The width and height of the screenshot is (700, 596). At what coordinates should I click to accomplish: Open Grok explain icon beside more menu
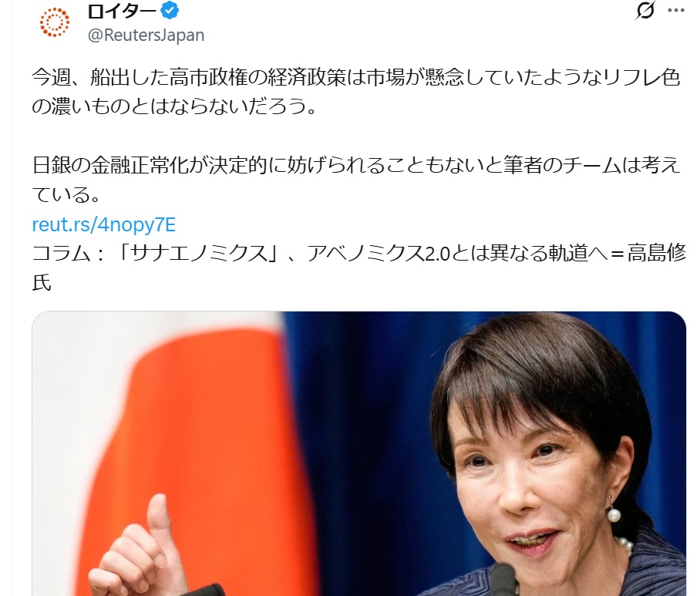click(x=645, y=11)
